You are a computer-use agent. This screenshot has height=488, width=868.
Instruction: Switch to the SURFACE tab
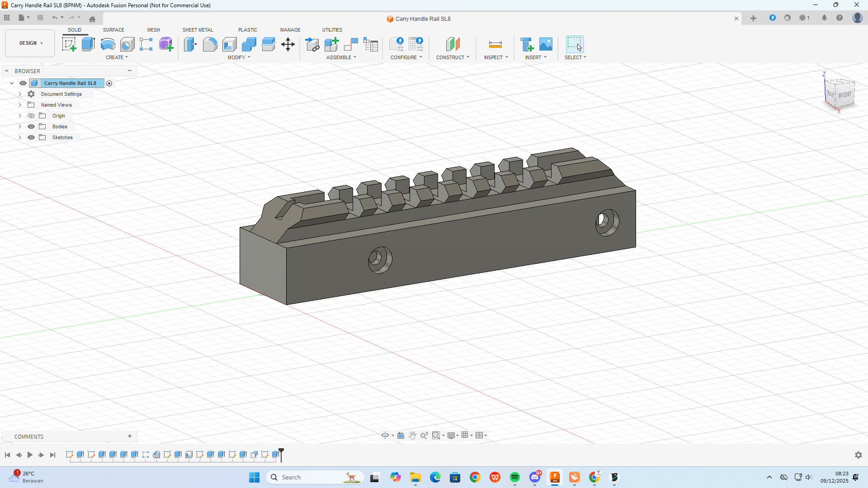(x=113, y=30)
